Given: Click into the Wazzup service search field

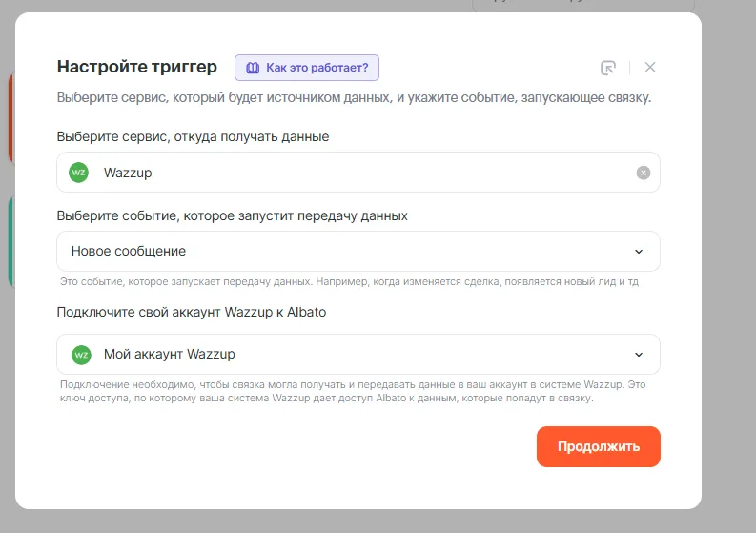Looking at the screenshot, I should (x=362, y=173).
